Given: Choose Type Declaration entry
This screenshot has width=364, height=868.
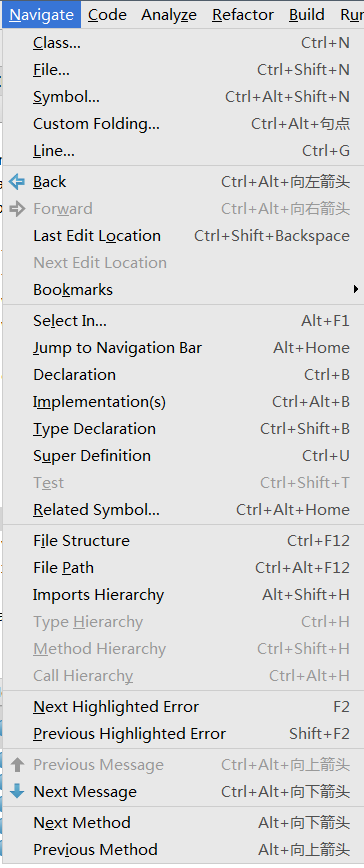Looking at the screenshot, I should (182, 428).
